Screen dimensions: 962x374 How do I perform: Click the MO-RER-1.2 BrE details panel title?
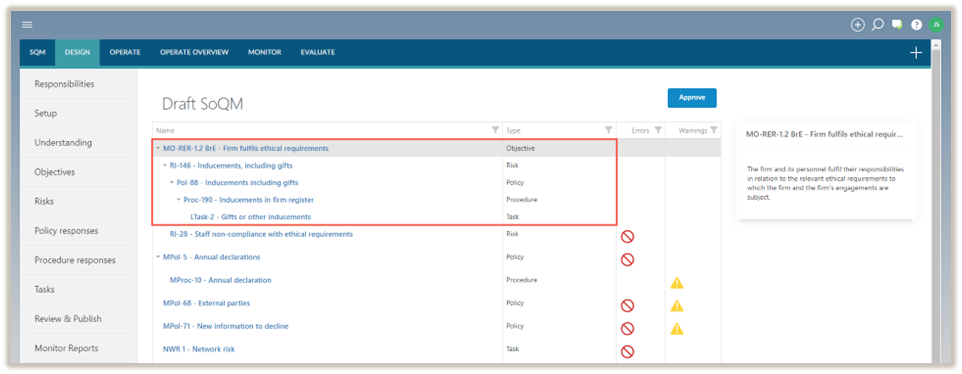pyautogui.click(x=824, y=133)
